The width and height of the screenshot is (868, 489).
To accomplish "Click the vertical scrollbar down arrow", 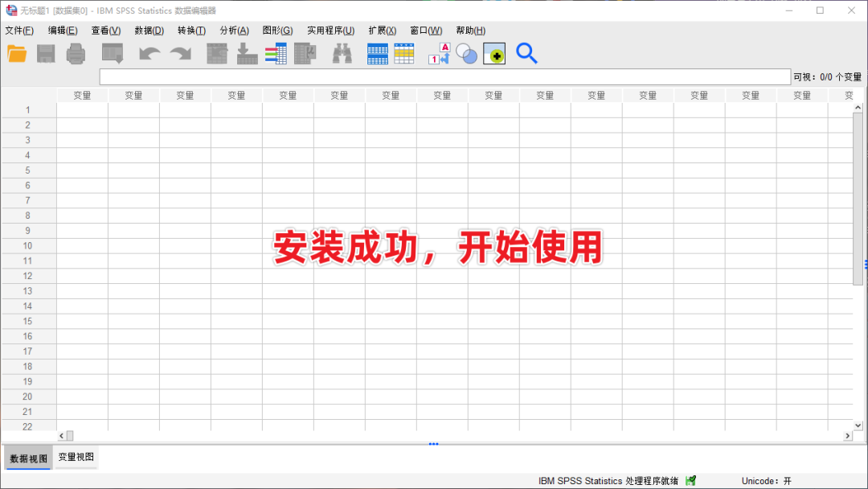I will point(858,425).
